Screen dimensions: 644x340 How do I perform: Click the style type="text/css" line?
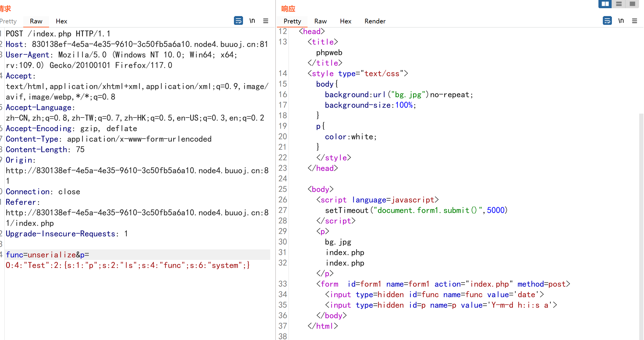[x=358, y=73]
